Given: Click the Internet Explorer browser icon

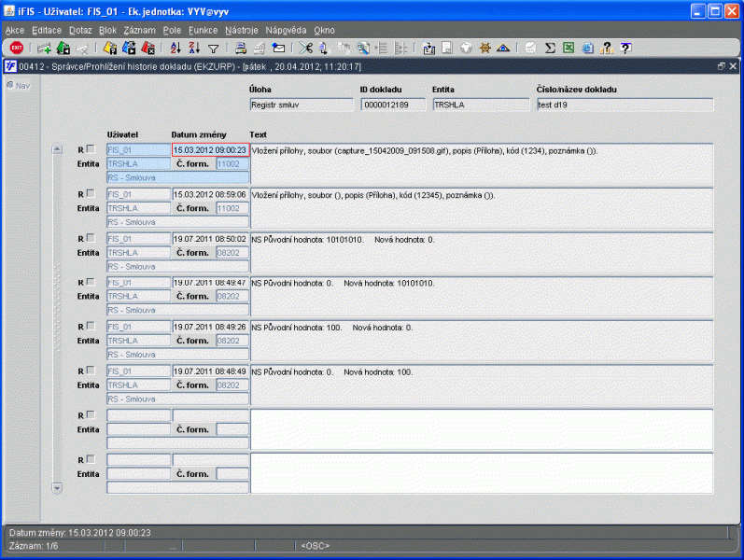Looking at the screenshot, I should 587,48.
